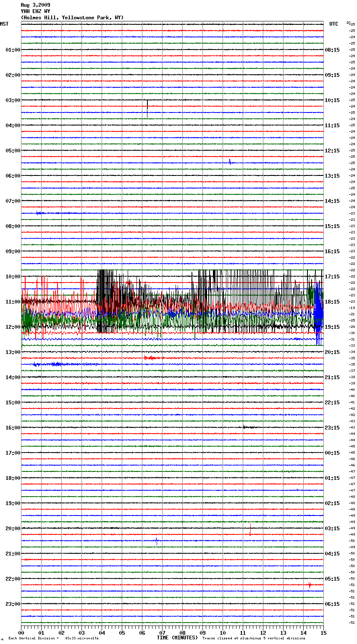Click the "Traces clipped at plus/minus 5 vertical divisions" note
357x644 pixels.
(x=254, y=639)
